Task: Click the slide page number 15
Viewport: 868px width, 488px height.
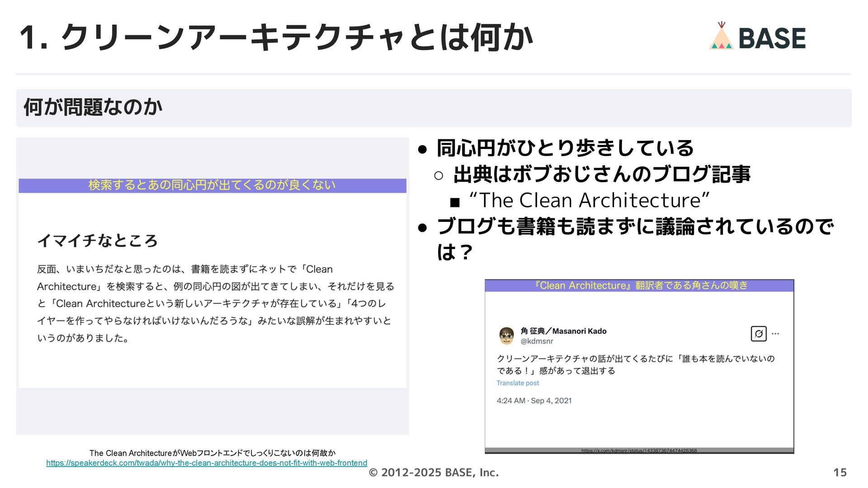Action: click(x=840, y=472)
